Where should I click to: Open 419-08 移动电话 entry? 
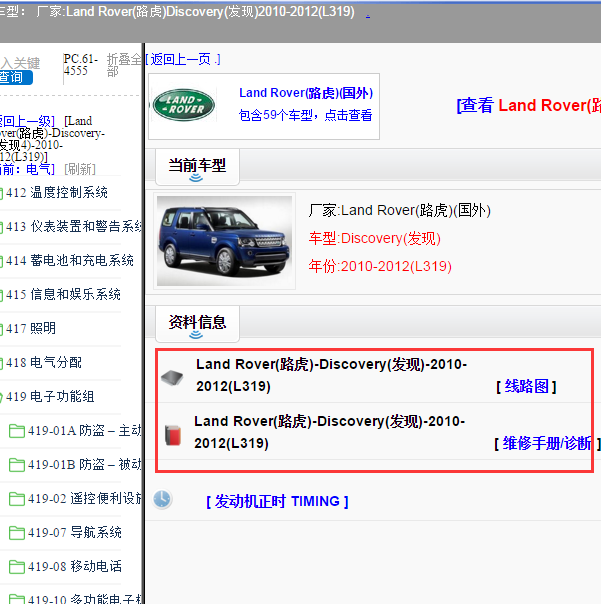(75, 566)
